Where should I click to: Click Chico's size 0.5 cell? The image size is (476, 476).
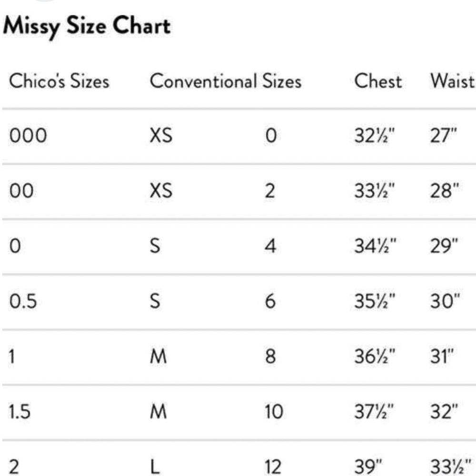pyautogui.click(x=23, y=301)
